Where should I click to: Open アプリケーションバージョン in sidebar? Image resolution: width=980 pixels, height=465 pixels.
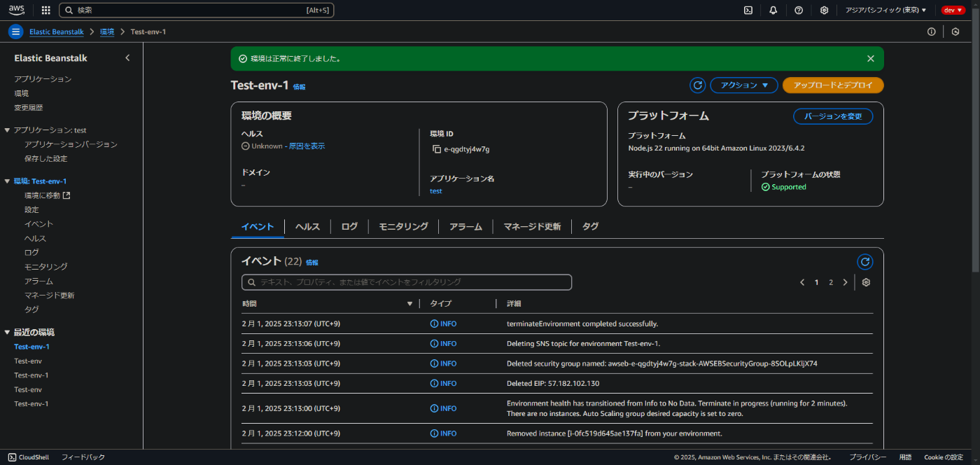point(71,144)
